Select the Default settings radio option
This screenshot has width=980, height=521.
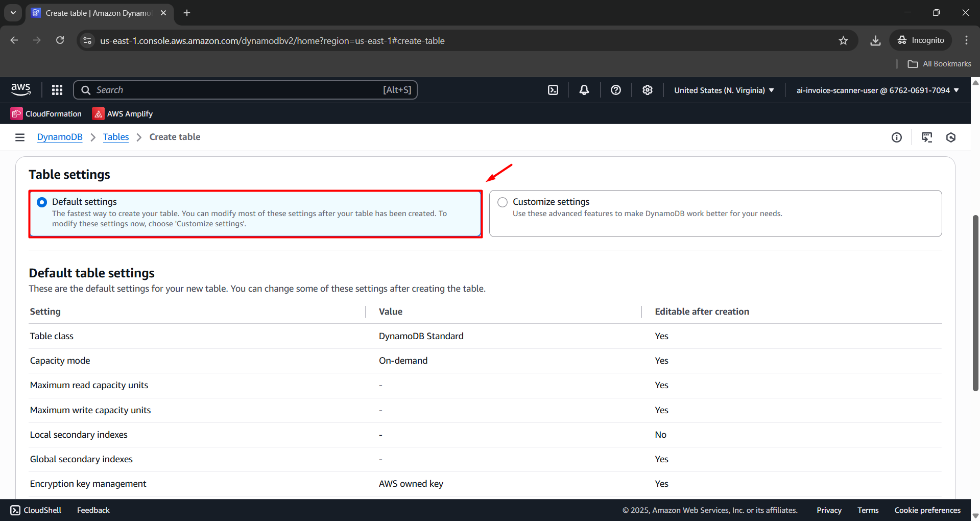(x=42, y=202)
